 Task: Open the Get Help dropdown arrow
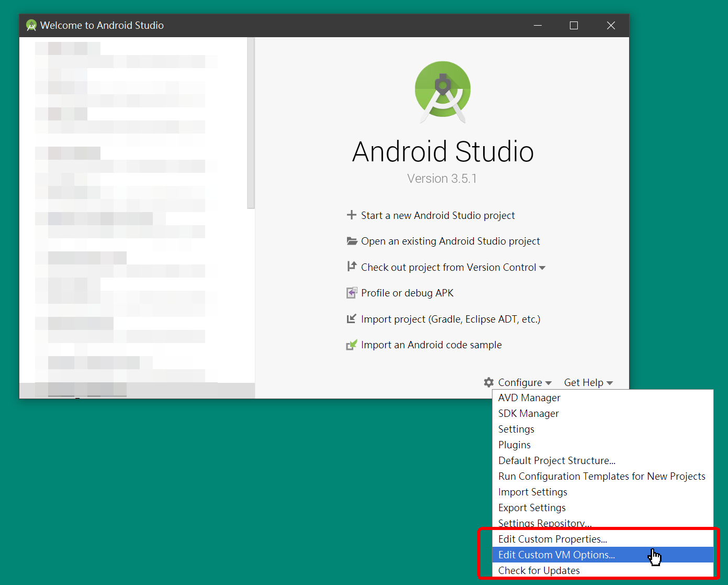(x=610, y=383)
